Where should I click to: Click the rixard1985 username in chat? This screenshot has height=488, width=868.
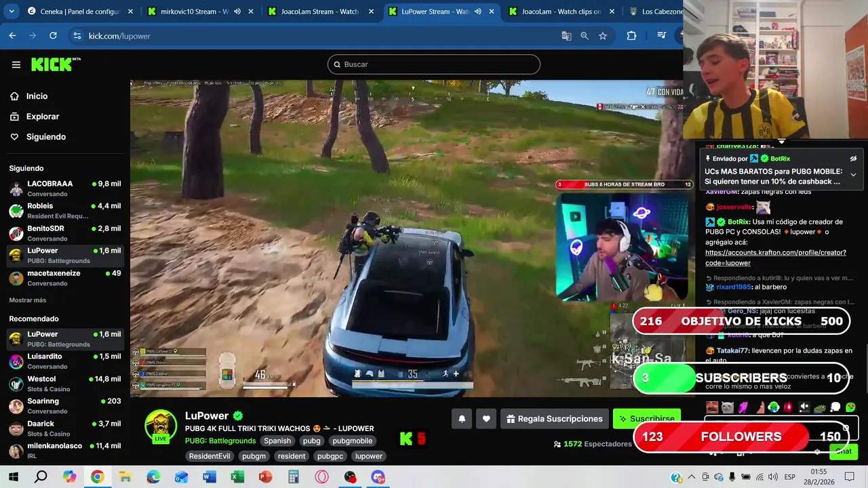coord(734,287)
